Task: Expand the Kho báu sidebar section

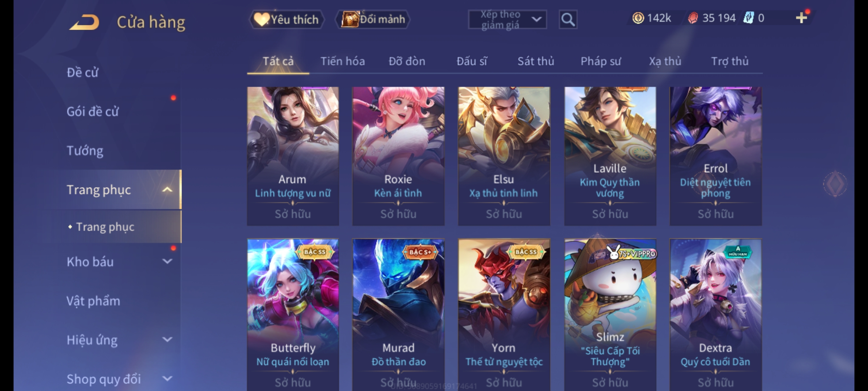Action: (167, 261)
